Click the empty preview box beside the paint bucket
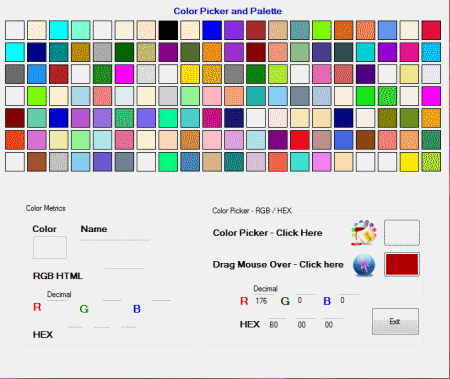 [402, 233]
